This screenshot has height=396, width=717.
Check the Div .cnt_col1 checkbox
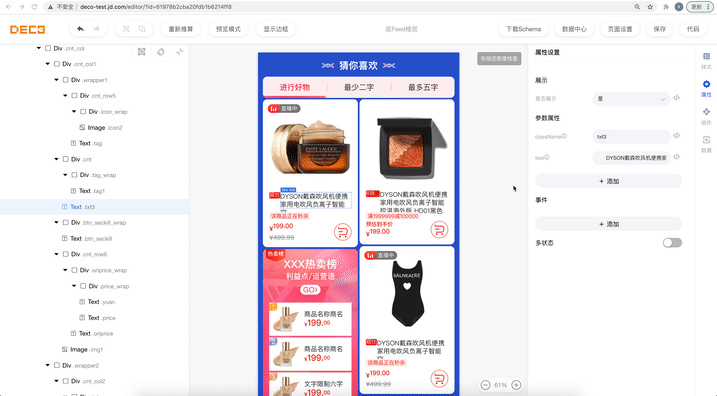57,64
